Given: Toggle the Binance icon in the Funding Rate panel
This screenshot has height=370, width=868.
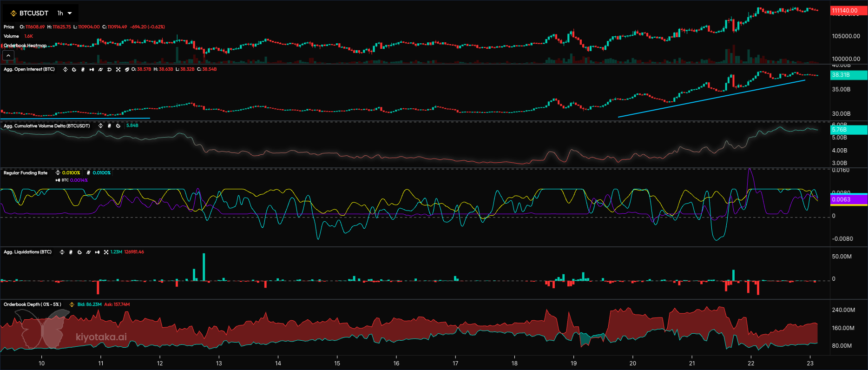Looking at the screenshot, I should point(58,173).
